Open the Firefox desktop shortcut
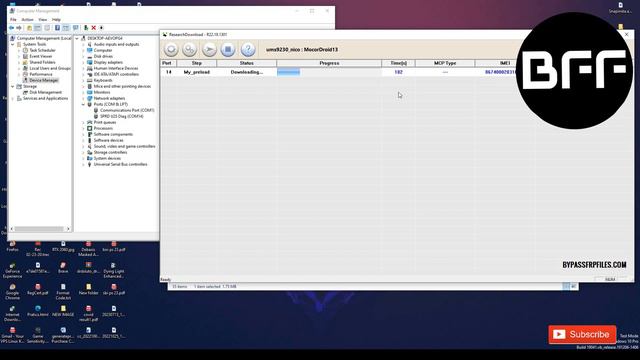 [12, 246]
